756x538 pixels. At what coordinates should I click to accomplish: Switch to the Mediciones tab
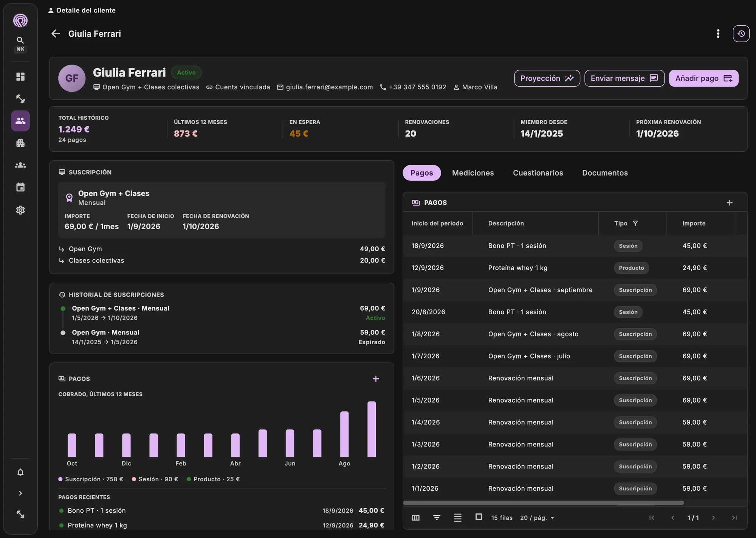click(x=473, y=173)
